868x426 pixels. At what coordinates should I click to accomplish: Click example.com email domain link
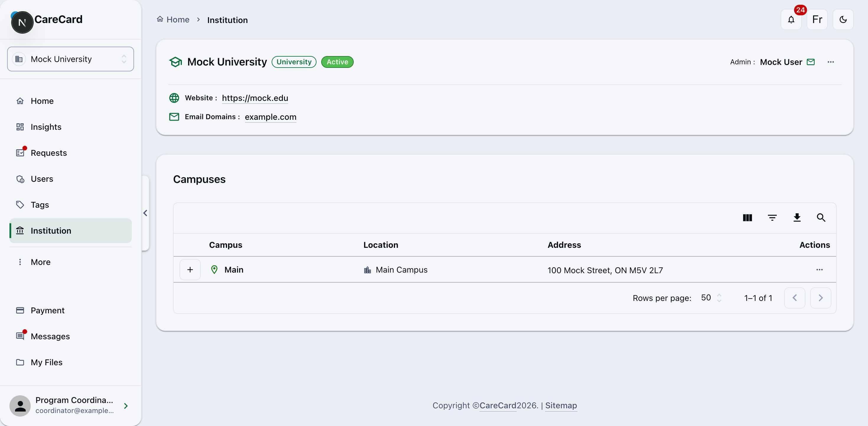tap(270, 117)
